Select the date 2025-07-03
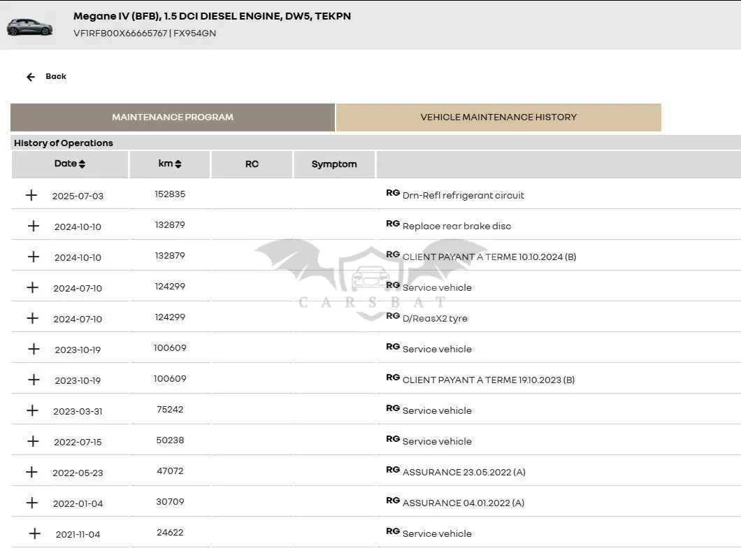The height and width of the screenshot is (560, 741). 78,196
